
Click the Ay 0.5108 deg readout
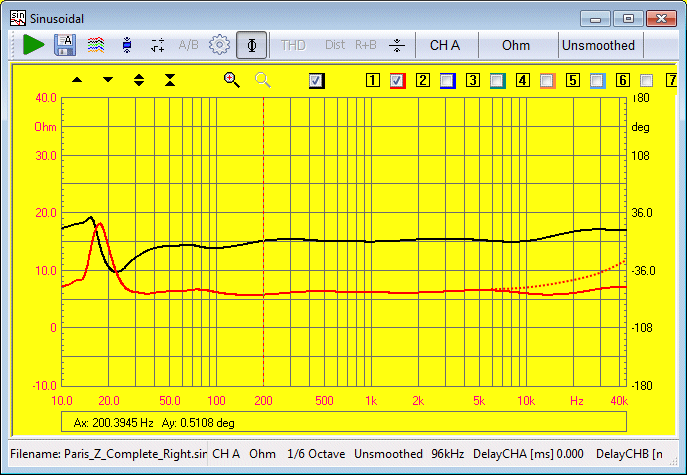click(198, 423)
